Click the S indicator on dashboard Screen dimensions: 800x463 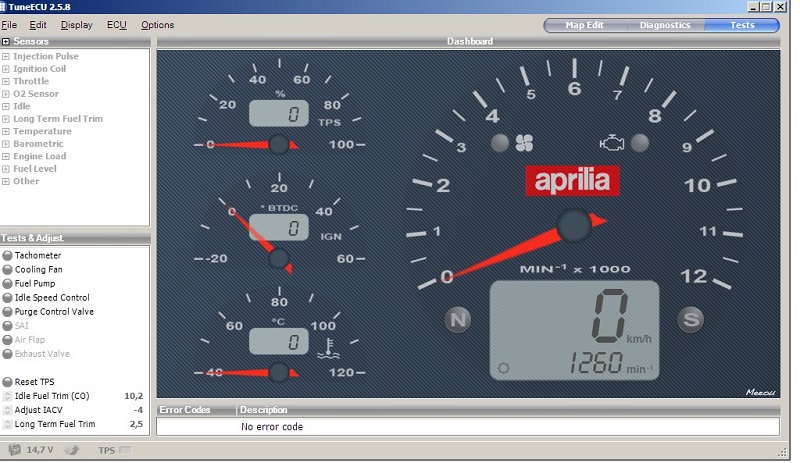691,320
